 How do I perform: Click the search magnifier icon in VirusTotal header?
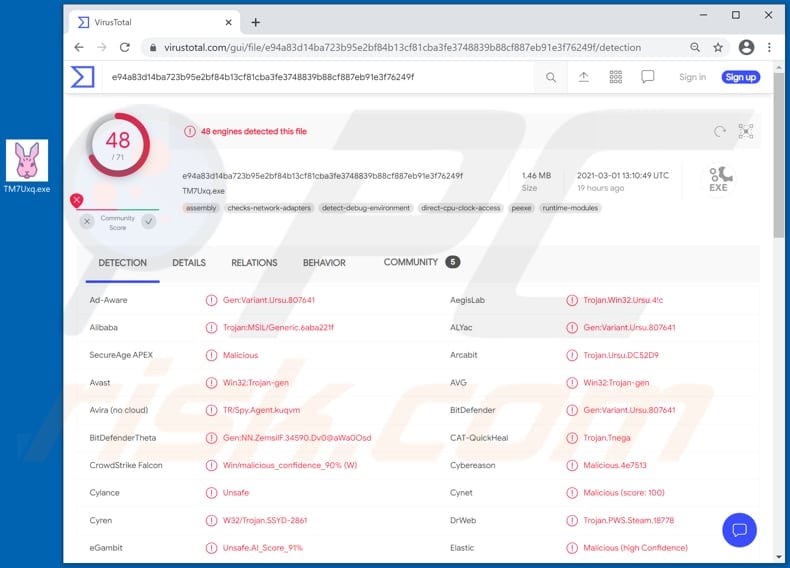551,77
